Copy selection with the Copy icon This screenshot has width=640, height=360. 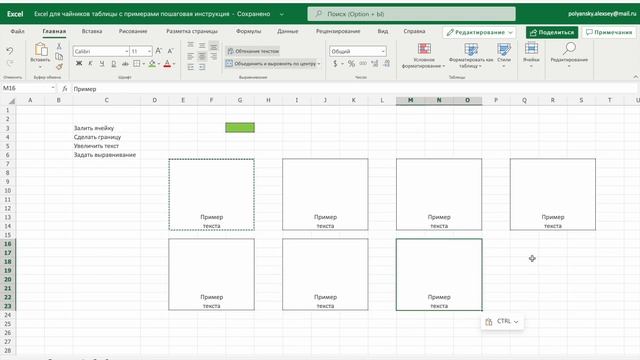59,56
